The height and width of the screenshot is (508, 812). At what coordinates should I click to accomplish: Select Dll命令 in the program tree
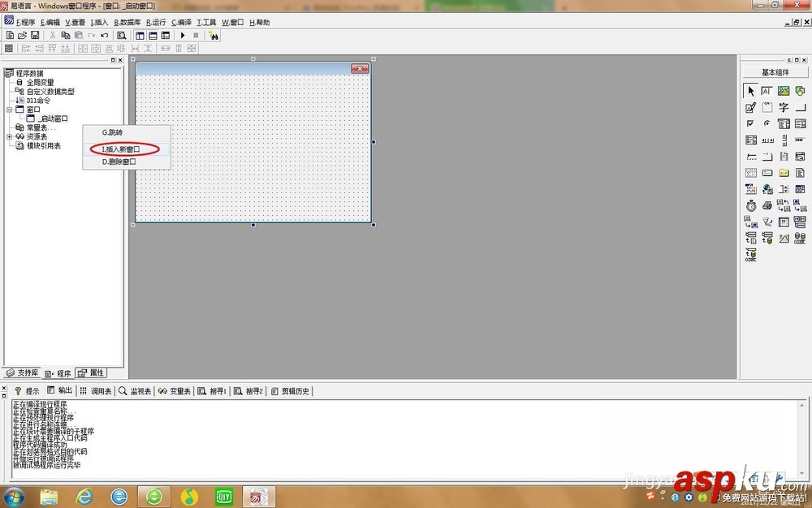pos(38,101)
